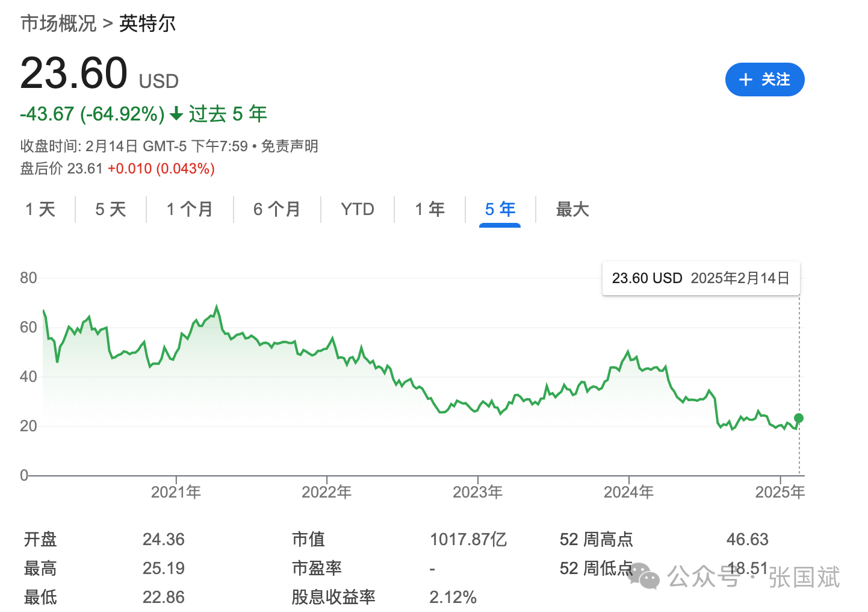Open the 免责声明 disclaimer link
The width and height of the screenshot is (868, 612).
290,146
